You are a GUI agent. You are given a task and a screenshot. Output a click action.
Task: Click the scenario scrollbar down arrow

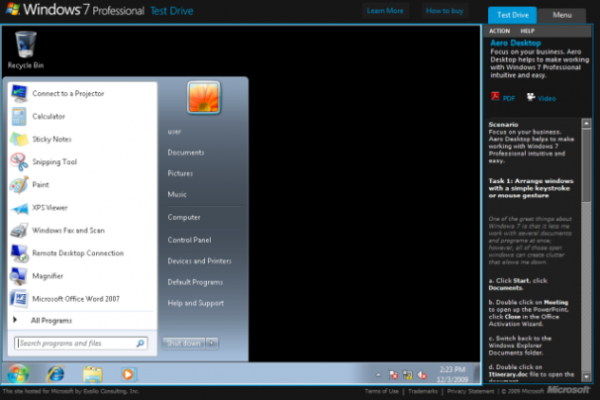coord(586,377)
